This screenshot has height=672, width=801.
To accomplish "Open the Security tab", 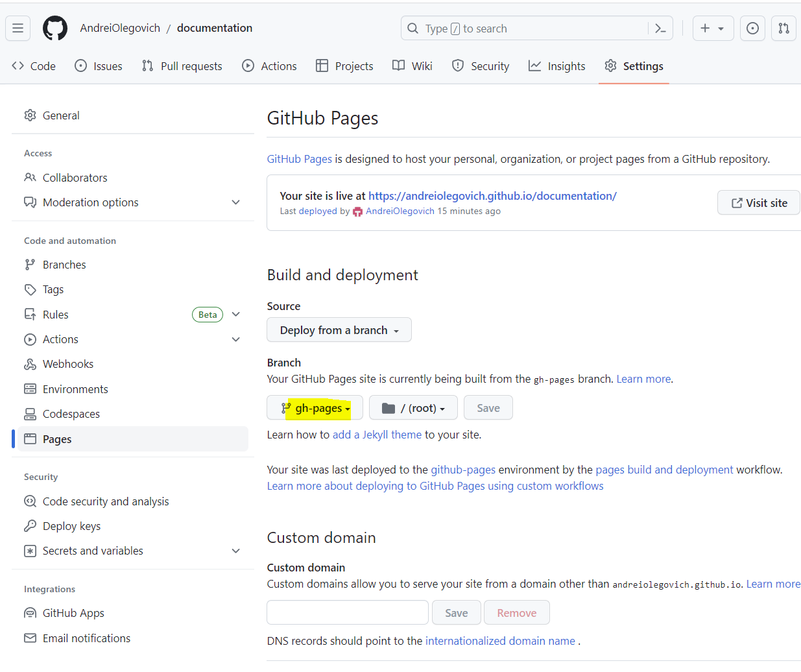I will coord(481,66).
